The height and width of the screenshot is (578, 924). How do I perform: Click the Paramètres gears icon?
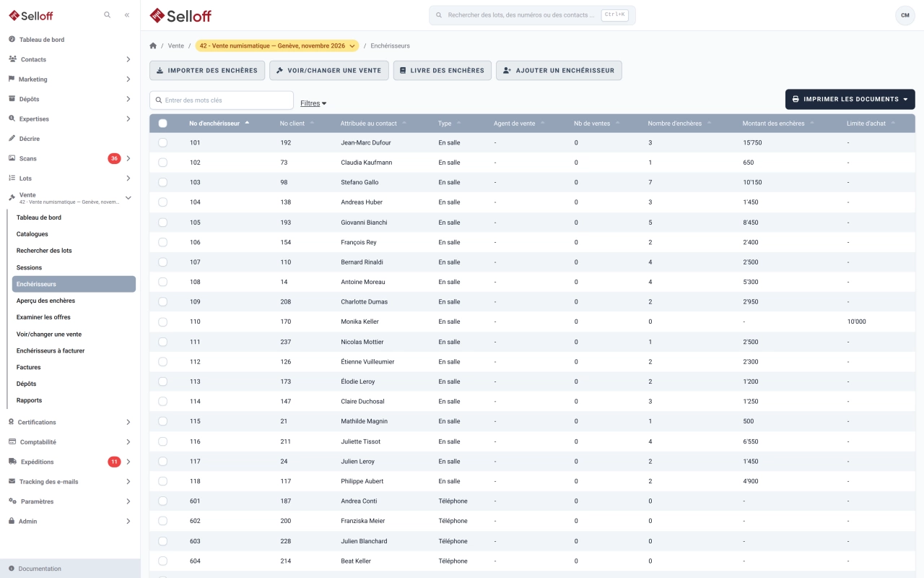[12, 501]
